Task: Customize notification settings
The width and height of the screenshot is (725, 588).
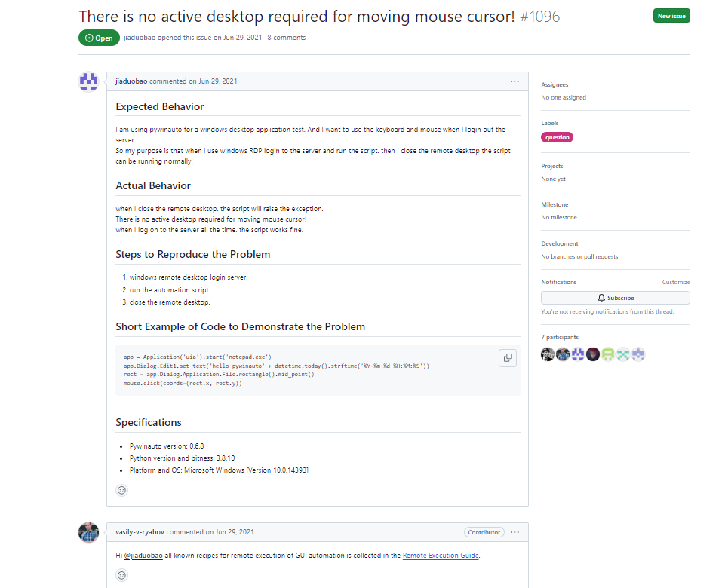Action: tap(675, 282)
